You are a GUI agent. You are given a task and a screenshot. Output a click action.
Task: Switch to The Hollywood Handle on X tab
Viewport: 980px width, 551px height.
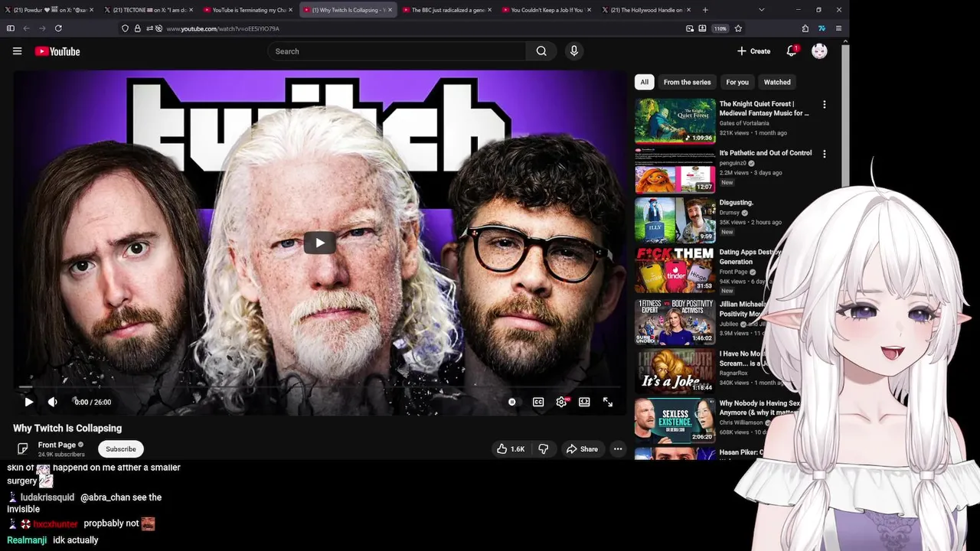point(646,10)
